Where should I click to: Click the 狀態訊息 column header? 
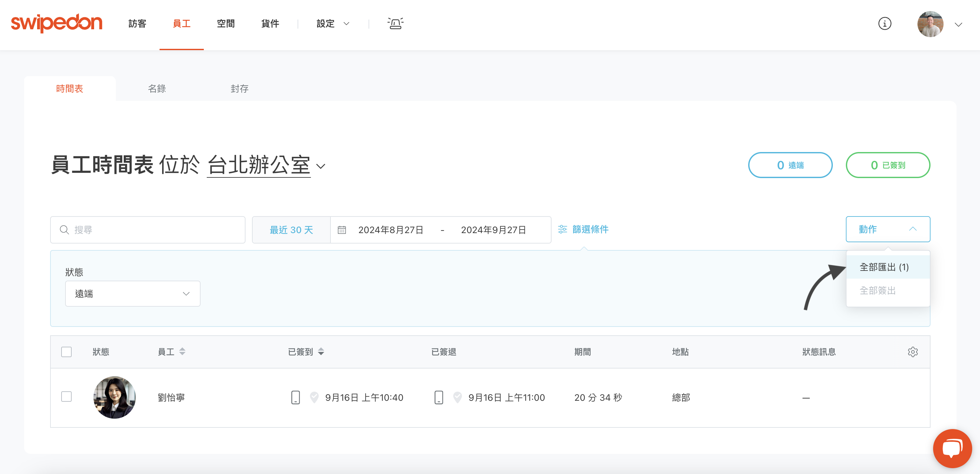(x=819, y=352)
